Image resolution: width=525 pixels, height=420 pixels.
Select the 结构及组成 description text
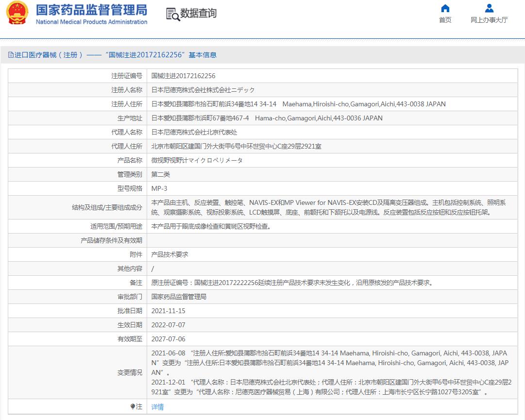click(x=328, y=207)
